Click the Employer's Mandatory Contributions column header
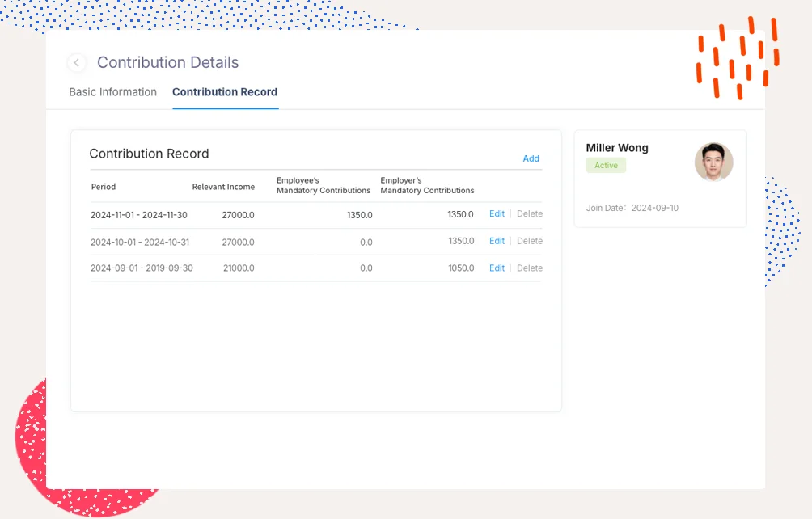Image resolution: width=812 pixels, height=519 pixels. click(x=427, y=186)
